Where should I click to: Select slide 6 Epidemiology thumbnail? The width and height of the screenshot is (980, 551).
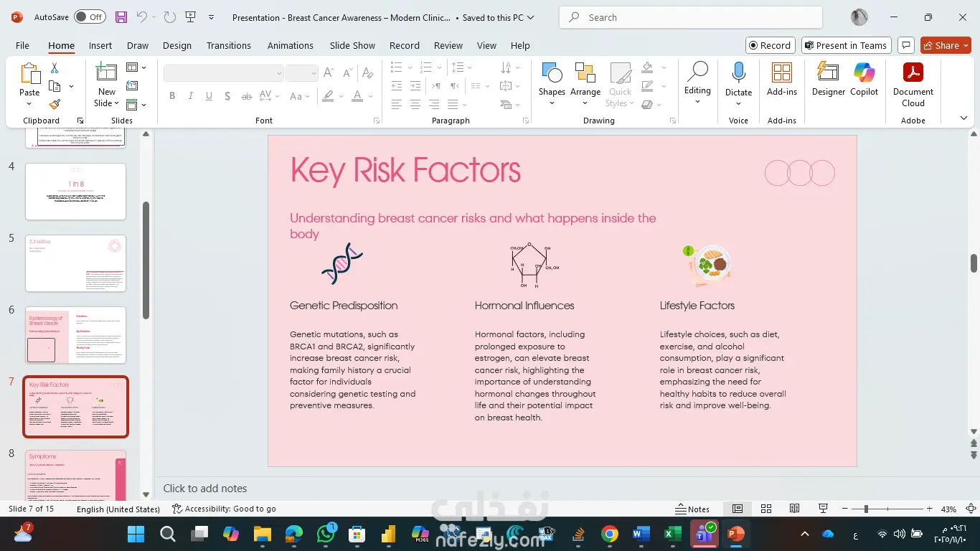[76, 335]
